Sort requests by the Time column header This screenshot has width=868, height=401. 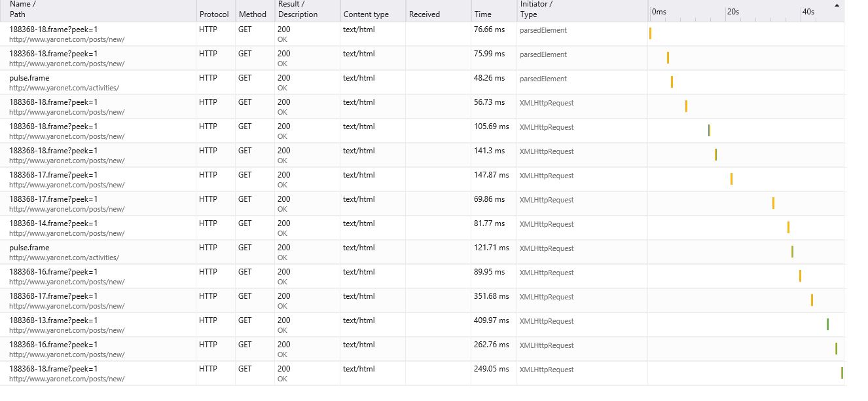click(x=483, y=14)
